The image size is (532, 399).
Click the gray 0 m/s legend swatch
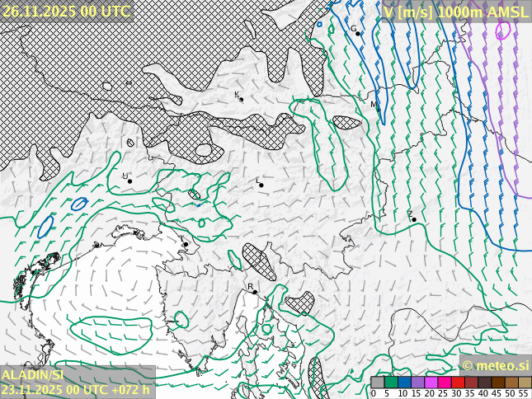(x=378, y=383)
